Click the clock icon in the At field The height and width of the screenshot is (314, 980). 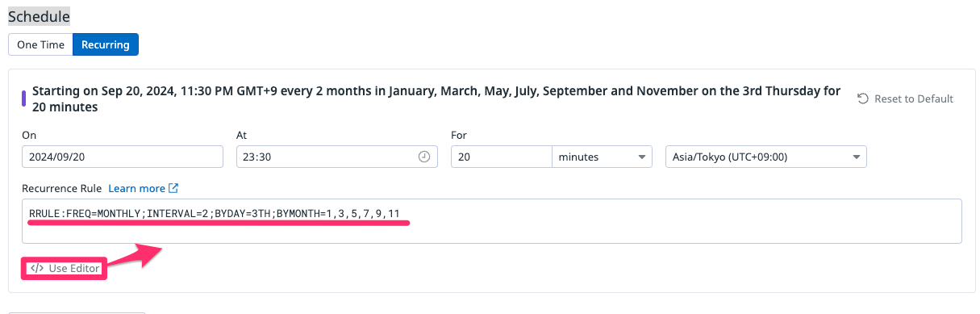pyautogui.click(x=424, y=157)
